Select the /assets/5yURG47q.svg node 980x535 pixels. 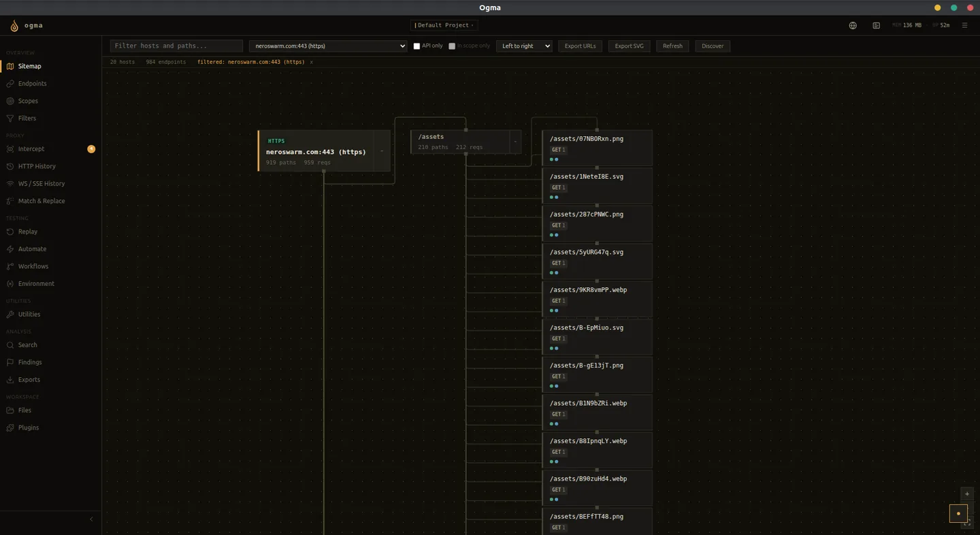pyautogui.click(x=598, y=261)
